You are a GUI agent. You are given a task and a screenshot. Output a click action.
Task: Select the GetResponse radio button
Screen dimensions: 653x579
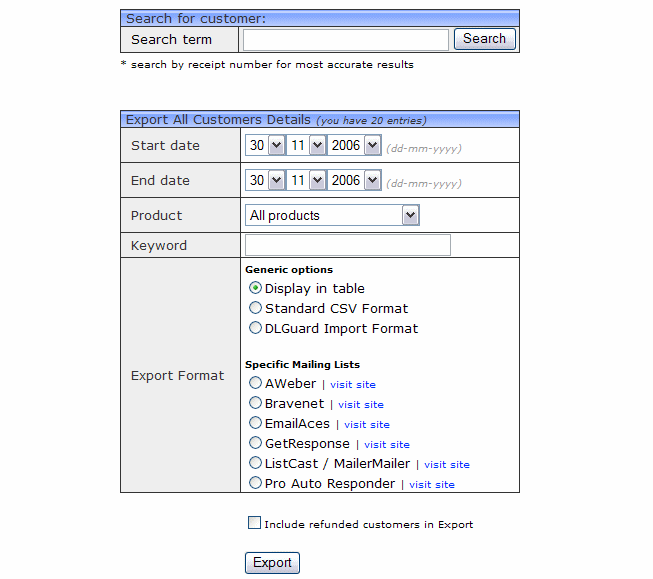click(256, 443)
